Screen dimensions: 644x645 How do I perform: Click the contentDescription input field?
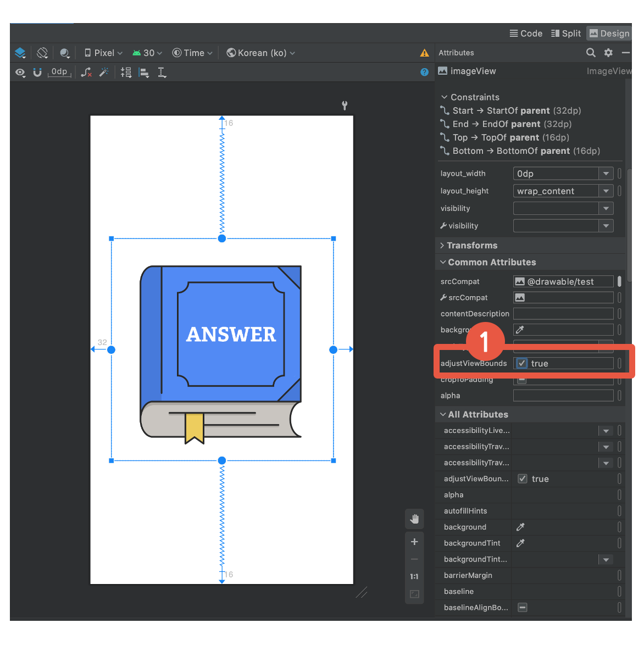[x=563, y=314]
